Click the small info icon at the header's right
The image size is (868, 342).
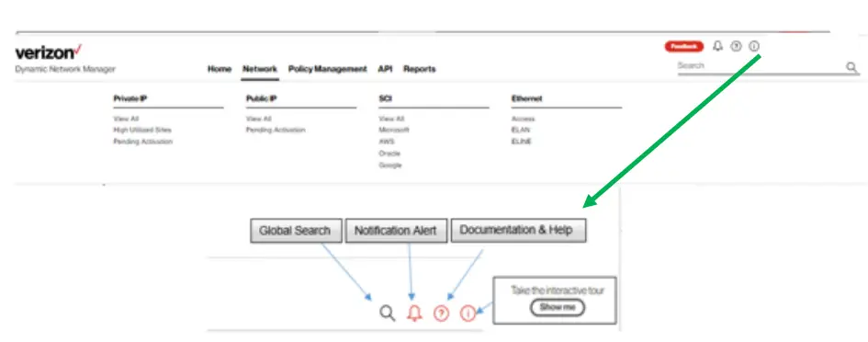[754, 47]
